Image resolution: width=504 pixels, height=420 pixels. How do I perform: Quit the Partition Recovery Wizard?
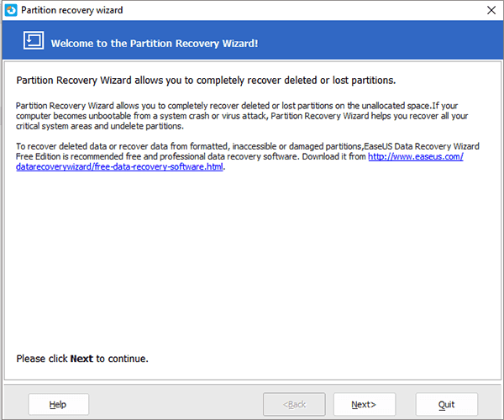coord(447,405)
